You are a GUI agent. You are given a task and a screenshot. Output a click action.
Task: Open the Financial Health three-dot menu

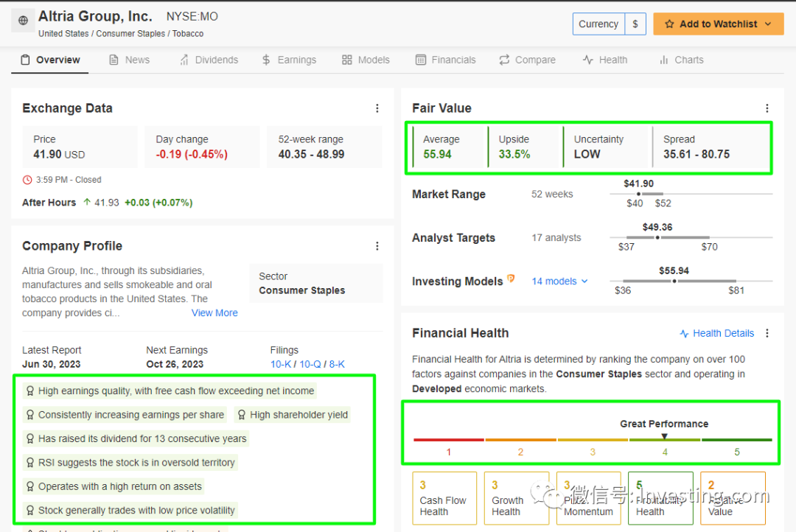767,333
